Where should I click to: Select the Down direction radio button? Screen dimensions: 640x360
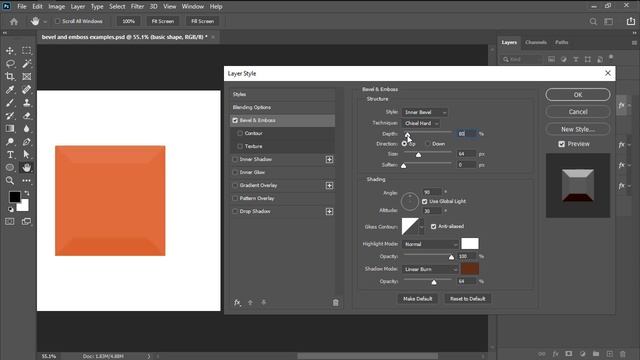[x=427, y=144]
